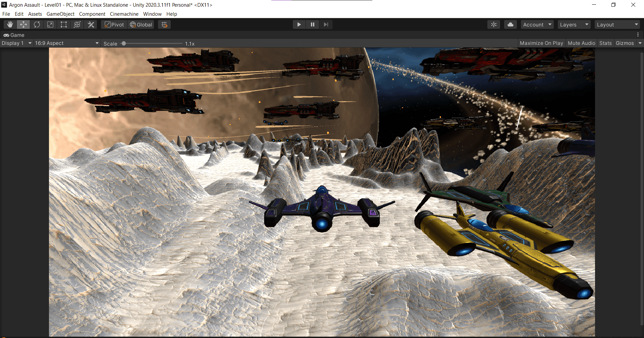Toggle Maximize On Play
The image size is (644, 338).
click(541, 43)
